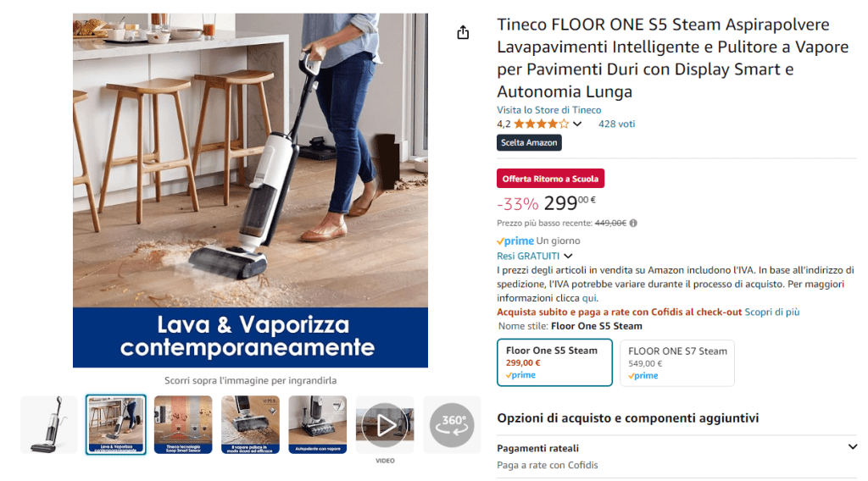The height and width of the screenshot is (481, 868).
Task: Click the Scelta Amazon badge
Action: (529, 142)
